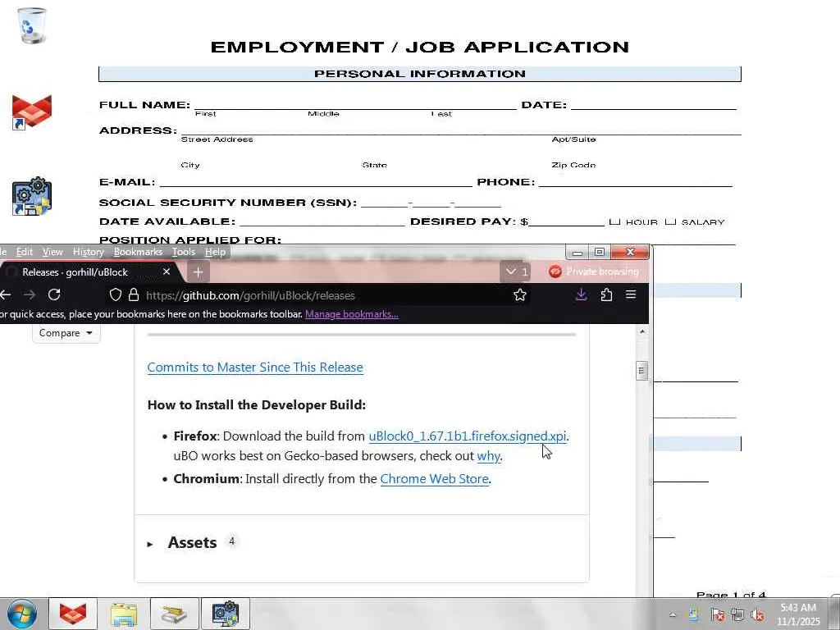Open Commits to Master Since This Release
The height and width of the screenshot is (630, 840).
pos(255,367)
